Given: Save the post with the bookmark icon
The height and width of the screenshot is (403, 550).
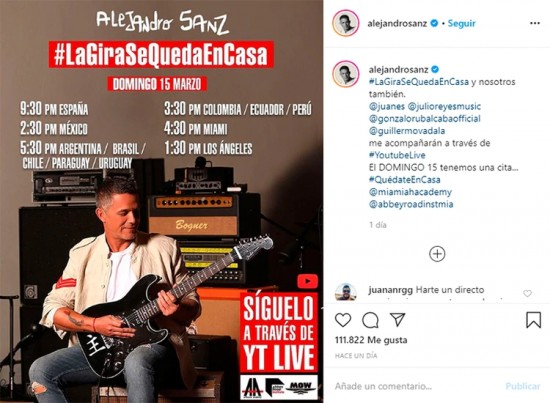Looking at the screenshot, I should click(x=533, y=320).
